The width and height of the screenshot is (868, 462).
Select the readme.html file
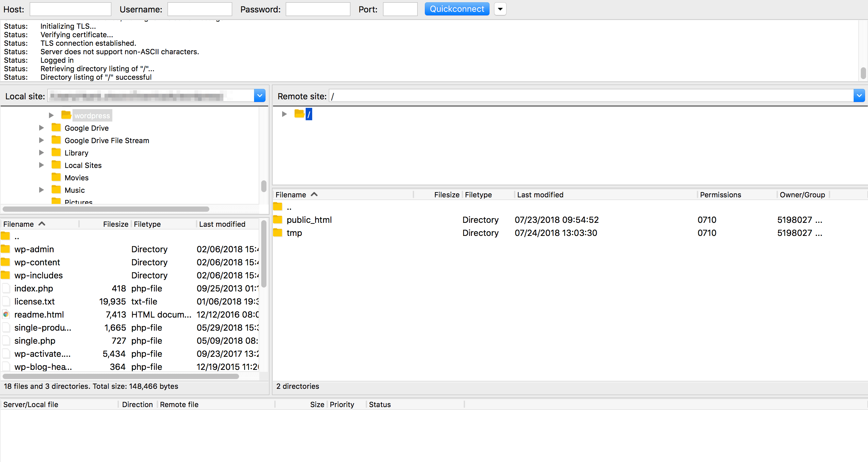[x=39, y=314]
